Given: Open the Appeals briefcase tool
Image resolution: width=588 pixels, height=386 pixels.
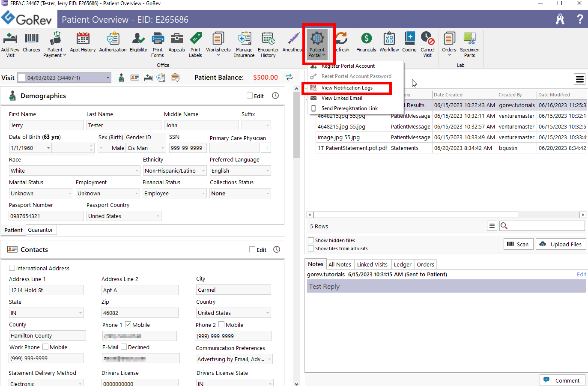Looking at the screenshot, I should tap(176, 42).
